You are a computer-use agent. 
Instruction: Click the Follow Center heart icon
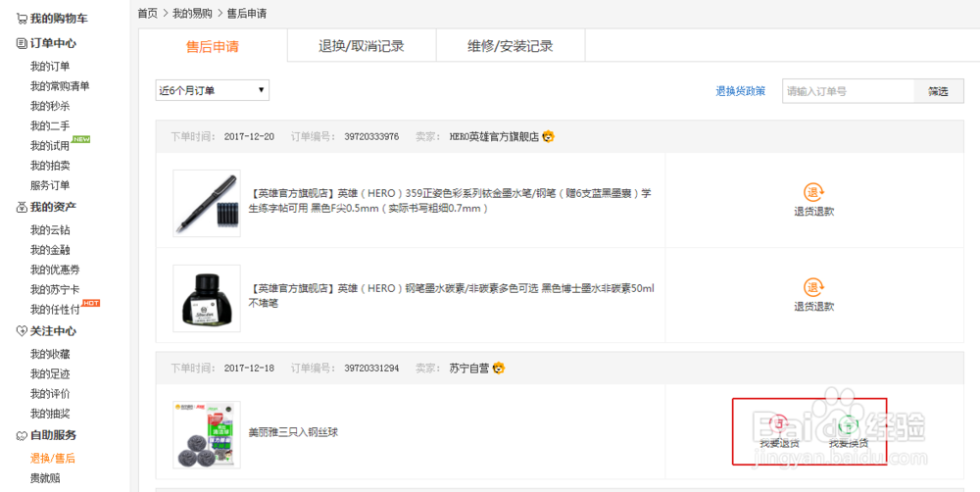[22, 331]
